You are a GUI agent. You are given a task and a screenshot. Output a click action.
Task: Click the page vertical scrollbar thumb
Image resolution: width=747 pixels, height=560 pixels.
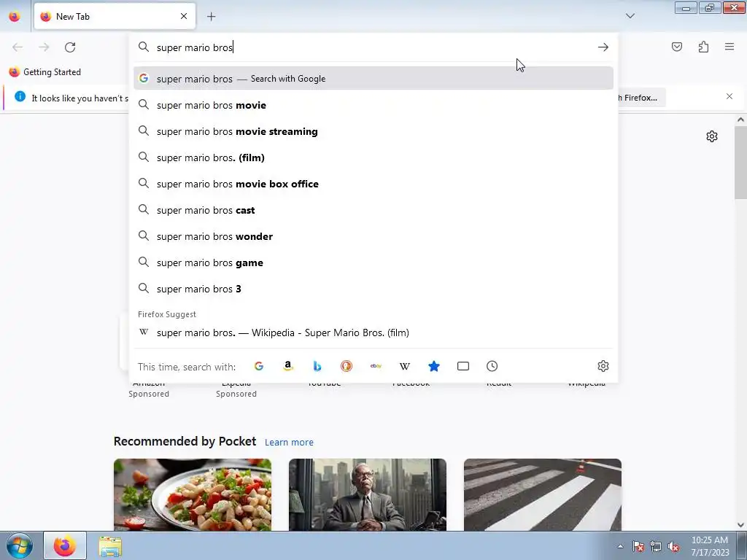coord(740,163)
